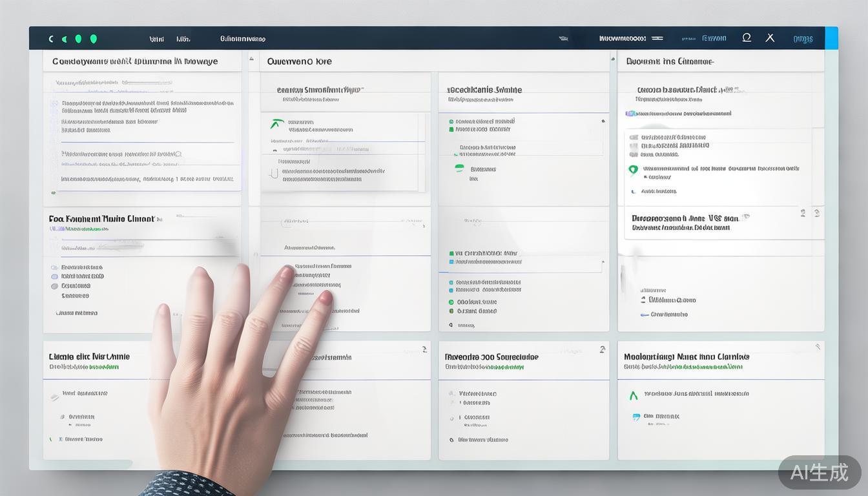Click the blue link text at top bar far right
868x496 pixels.
tap(803, 39)
